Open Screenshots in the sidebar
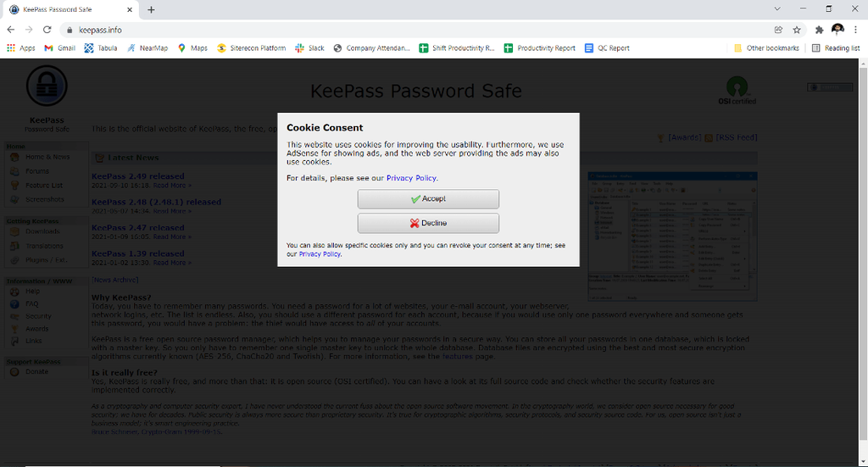The width and height of the screenshot is (868, 467). (x=44, y=199)
